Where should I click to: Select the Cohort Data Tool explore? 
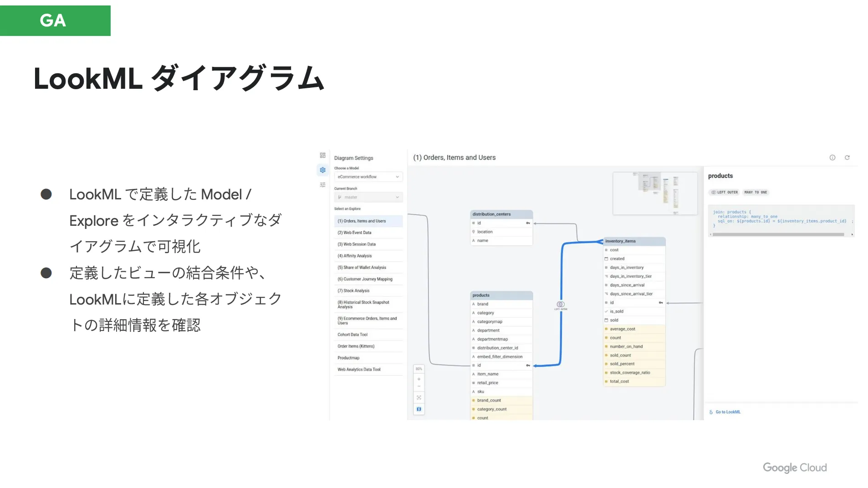click(x=368, y=335)
